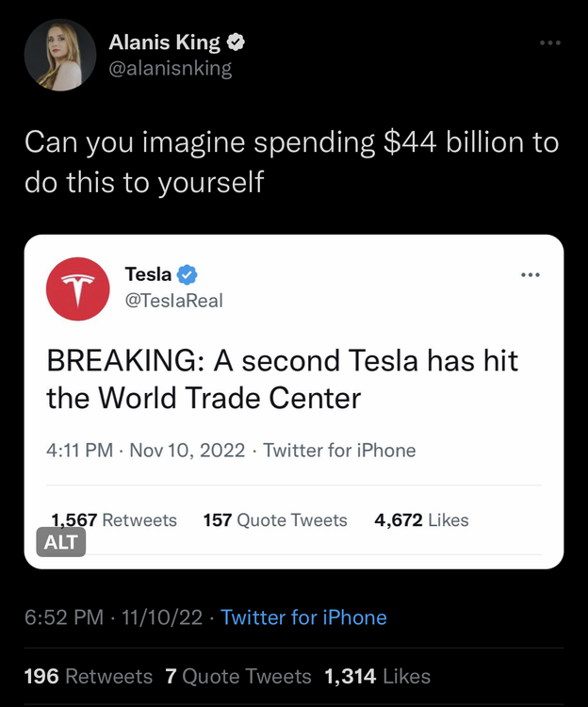Open the quoted BREAKING Tesla tweet text

point(283,379)
